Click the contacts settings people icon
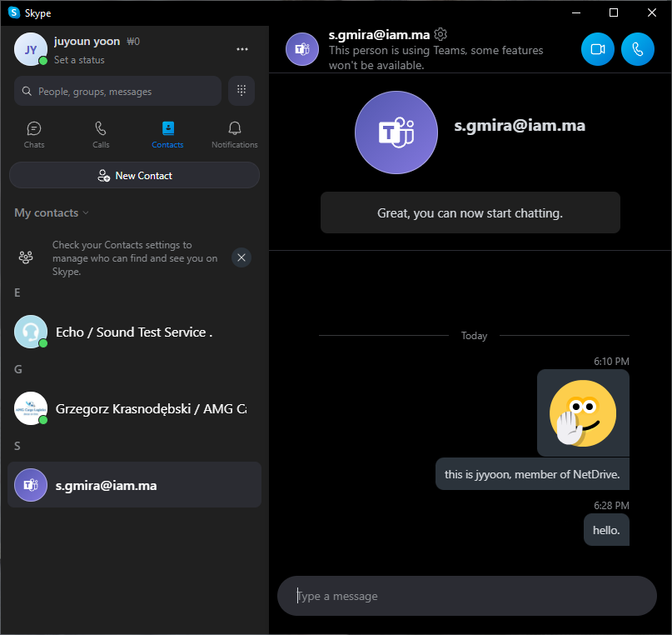 [x=26, y=257]
